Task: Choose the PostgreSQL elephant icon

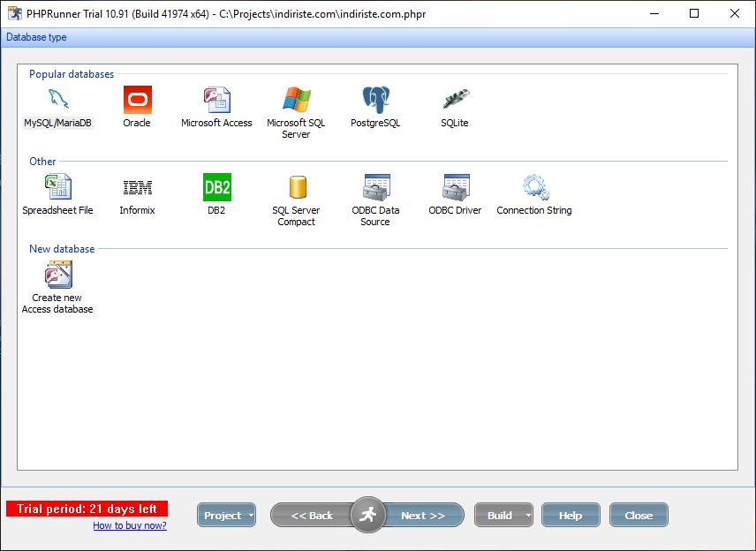Action: point(375,99)
